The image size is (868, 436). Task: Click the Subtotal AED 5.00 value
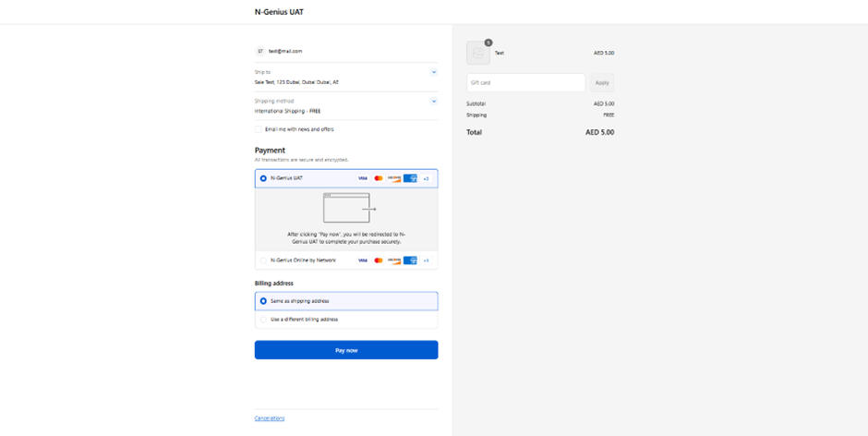(604, 103)
